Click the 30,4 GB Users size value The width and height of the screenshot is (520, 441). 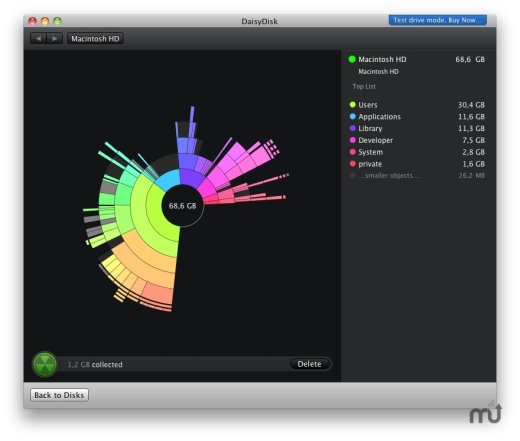471,105
